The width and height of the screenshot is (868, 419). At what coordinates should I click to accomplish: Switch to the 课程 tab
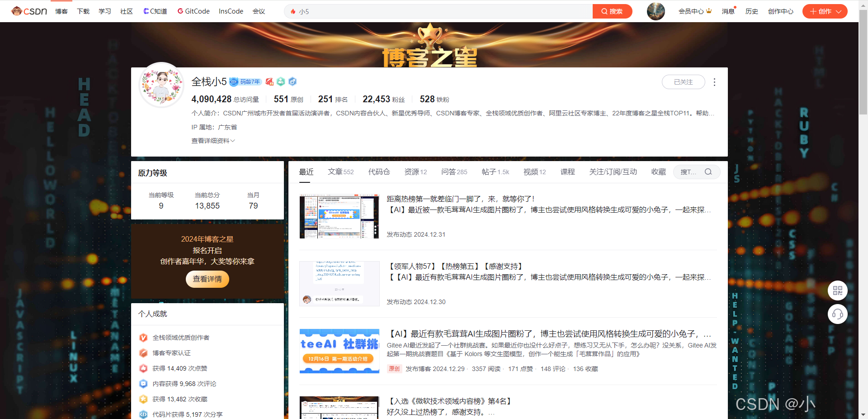tap(567, 172)
